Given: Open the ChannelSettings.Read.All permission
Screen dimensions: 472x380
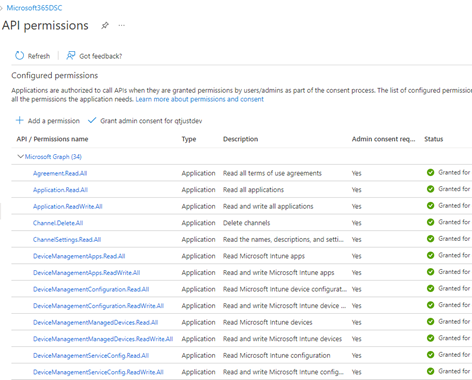Looking at the screenshot, I should 67,239.
